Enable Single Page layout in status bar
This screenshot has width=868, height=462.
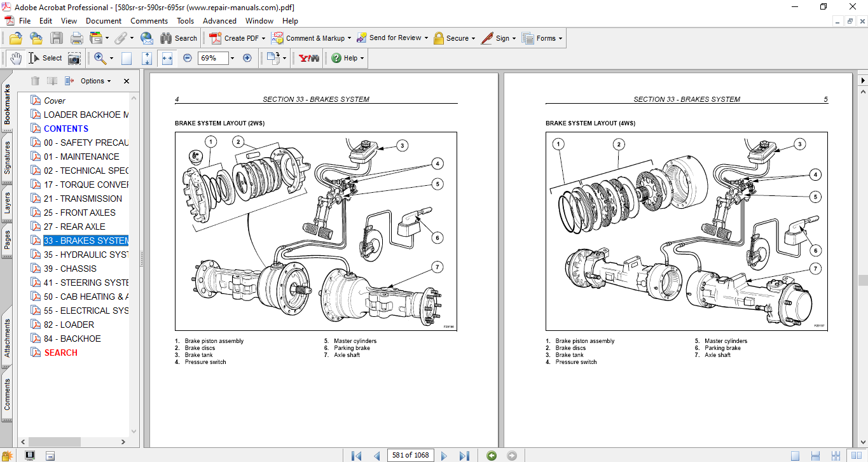(795, 456)
